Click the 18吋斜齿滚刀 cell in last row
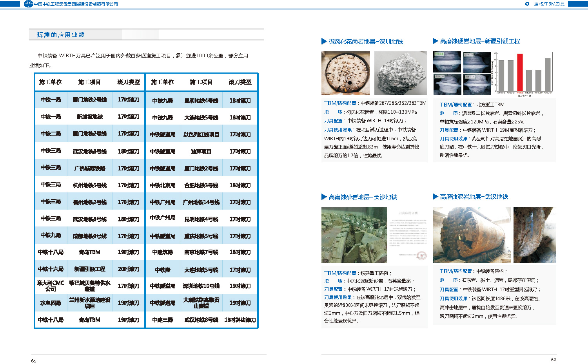588x364 pixels. [240, 320]
